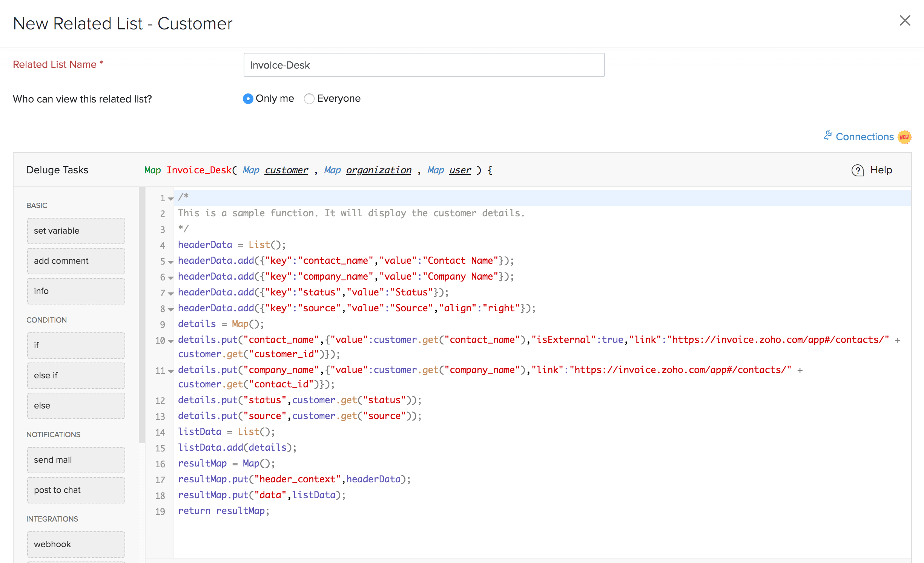Select the 'webhook' integration task
Screen dimensions: 924x563
(x=76, y=544)
